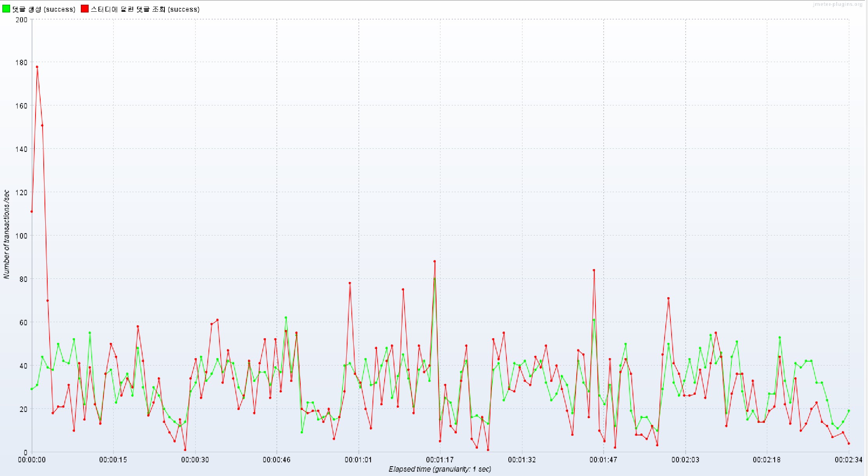Screen dimensions: 868x476
Task: Click the red data point at 00:00:00
Action: [x=32, y=212]
